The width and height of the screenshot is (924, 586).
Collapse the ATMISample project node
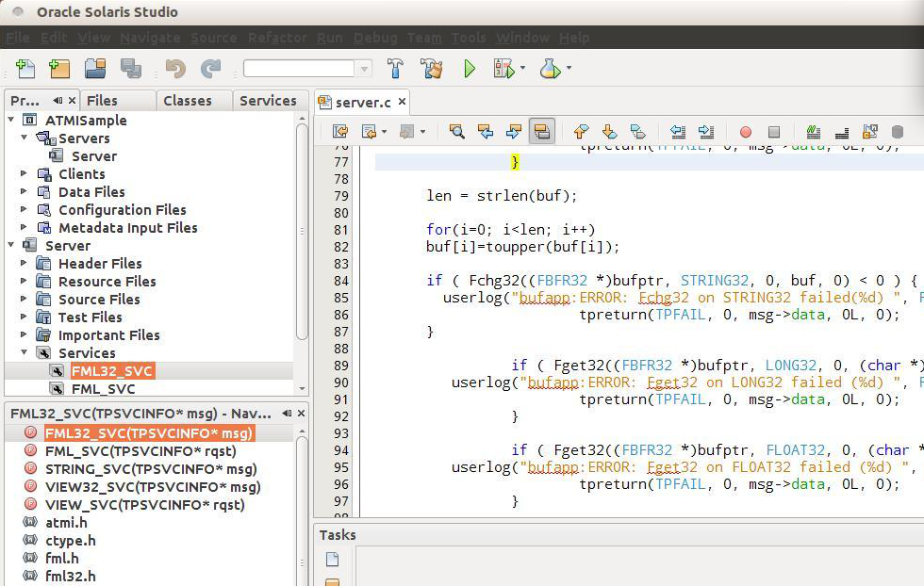click(11, 120)
